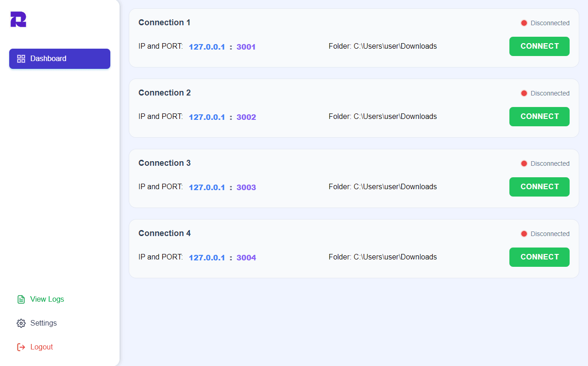This screenshot has height=366, width=588.
Task: Click the View Logs document icon
Action: point(21,299)
